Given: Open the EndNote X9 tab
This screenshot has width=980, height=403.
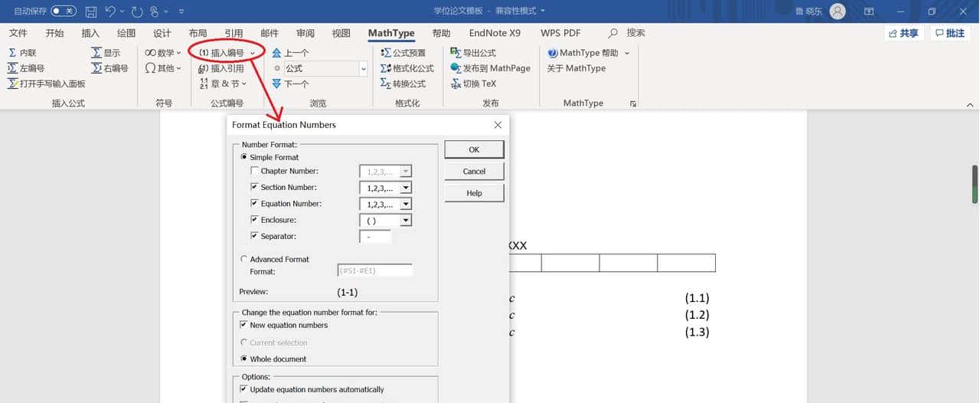Looking at the screenshot, I should point(495,33).
